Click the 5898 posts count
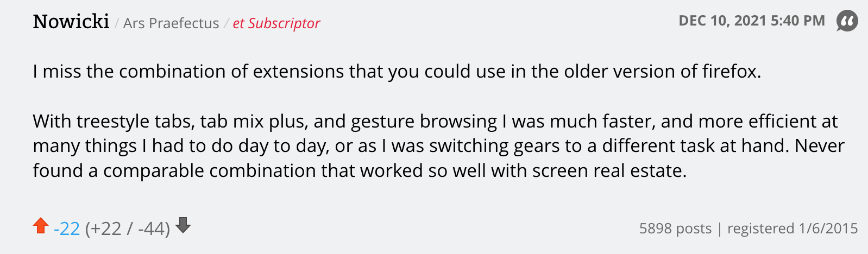Screen dimensions: 868x254 (675, 228)
